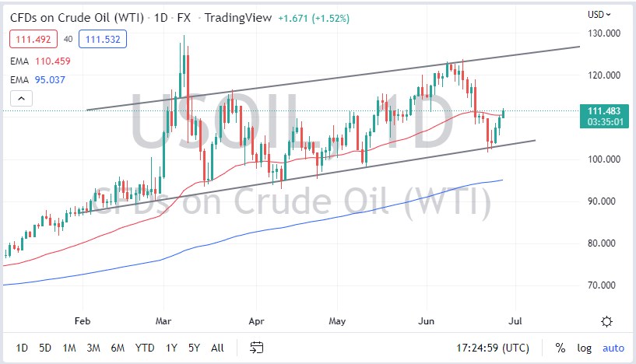Select the 1D time range
Image resolution: width=636 pixels, height=364 pixels.
22,348
